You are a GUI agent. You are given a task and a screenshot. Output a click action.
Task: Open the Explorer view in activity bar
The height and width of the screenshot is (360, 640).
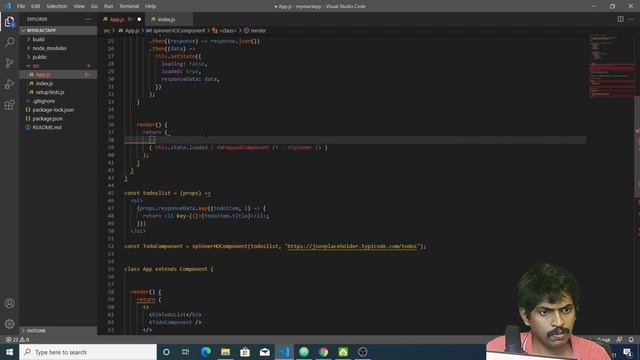(x=9, y=22)
